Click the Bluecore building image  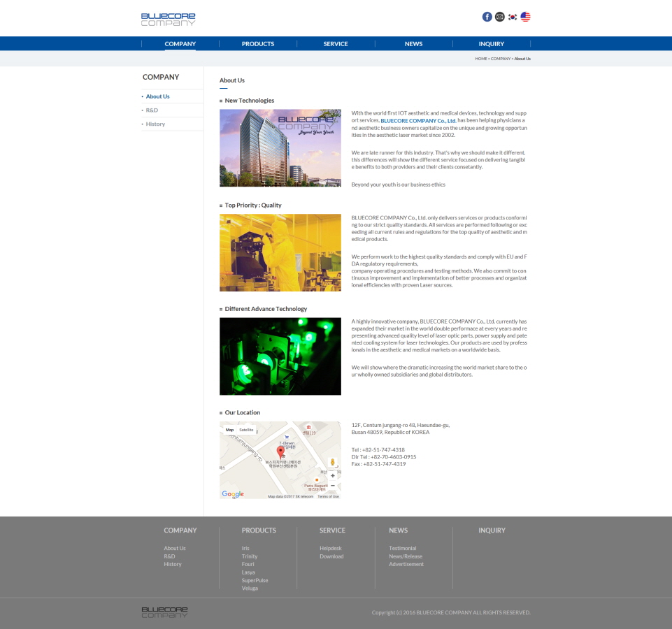click(x=280, y=148)
